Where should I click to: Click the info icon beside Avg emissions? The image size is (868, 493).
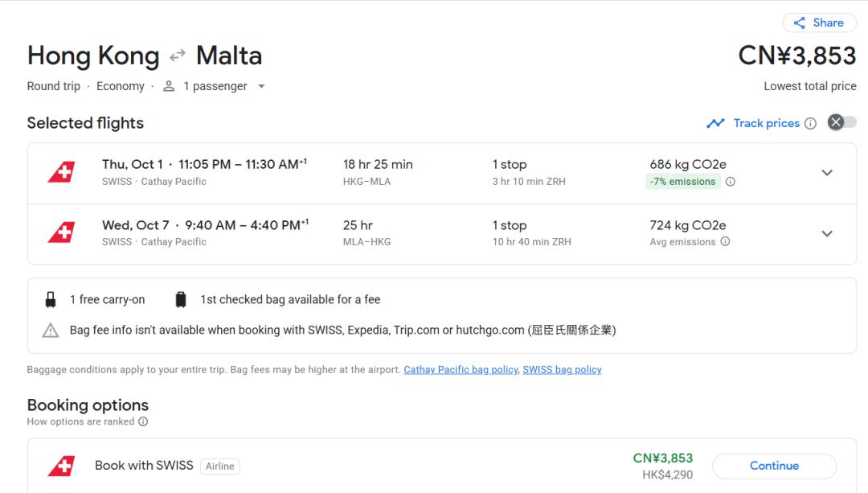(x=725, y=241)
